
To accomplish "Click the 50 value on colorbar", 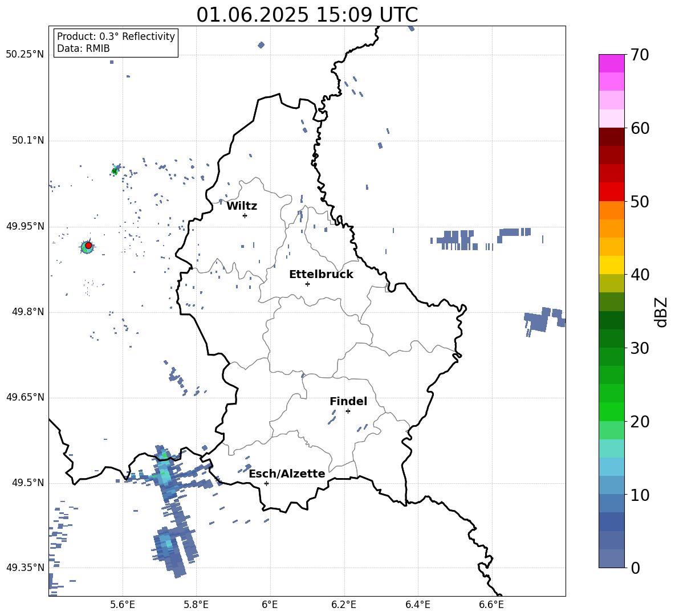I will tap(639, 201).
